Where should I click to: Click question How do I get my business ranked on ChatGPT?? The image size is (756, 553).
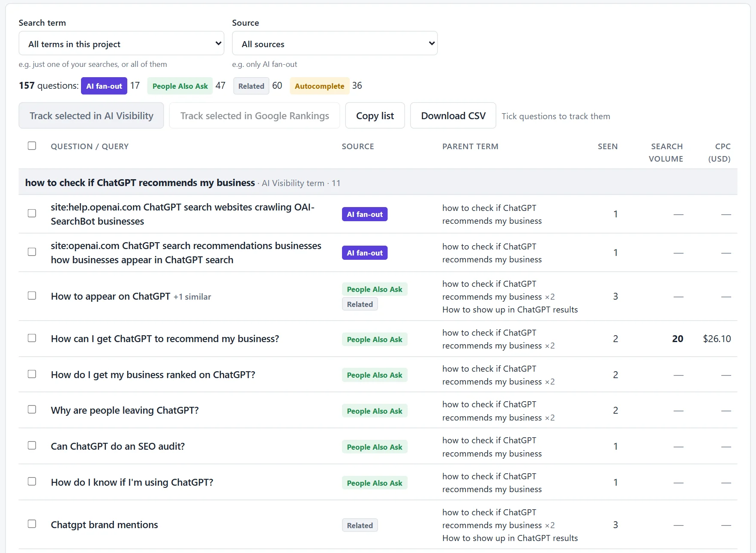(x=153, y=375)
